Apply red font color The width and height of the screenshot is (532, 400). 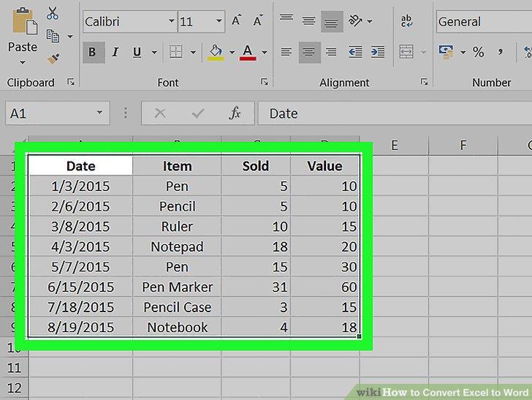pos(248,53)
